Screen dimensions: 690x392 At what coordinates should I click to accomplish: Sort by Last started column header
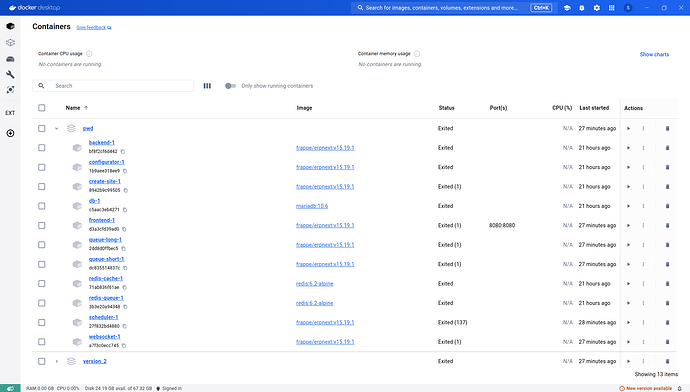[x=594, y=108]
